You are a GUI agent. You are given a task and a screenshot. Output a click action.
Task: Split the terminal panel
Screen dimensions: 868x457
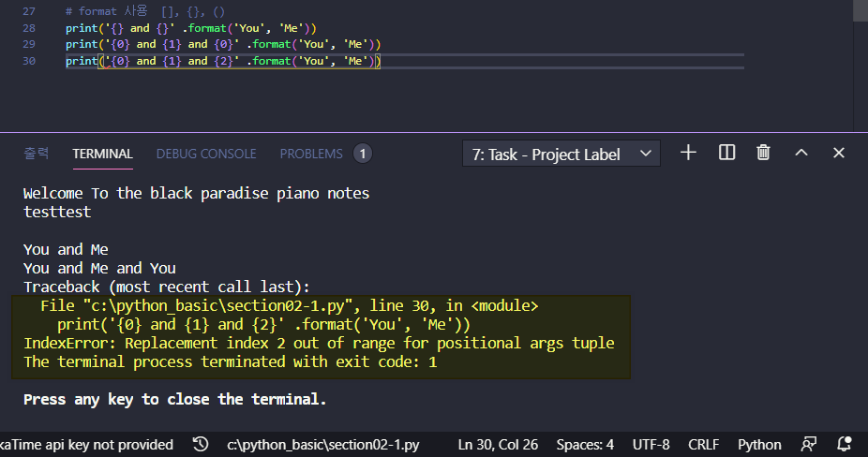tap(726, 153)
